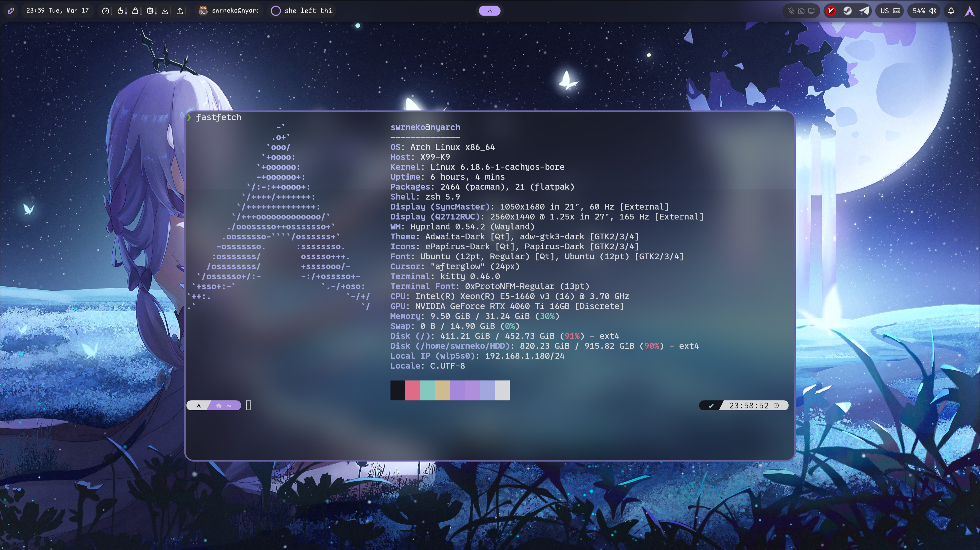Click the Disk (/home/swrneko/HDD) line
This screenshot has width=980, height=550.
(x=544, y=346)
